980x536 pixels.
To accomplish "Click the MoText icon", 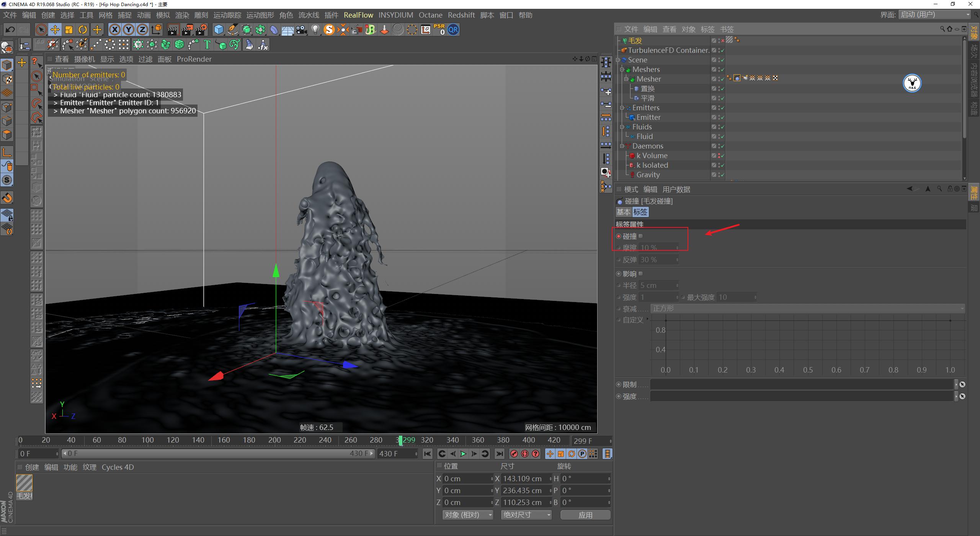I will [207, 45].
